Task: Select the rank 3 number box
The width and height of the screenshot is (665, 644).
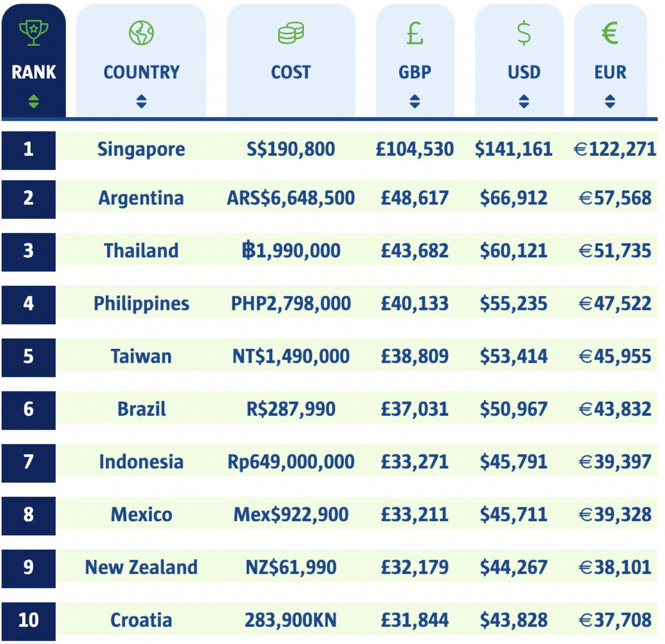Action: [29, 251]
